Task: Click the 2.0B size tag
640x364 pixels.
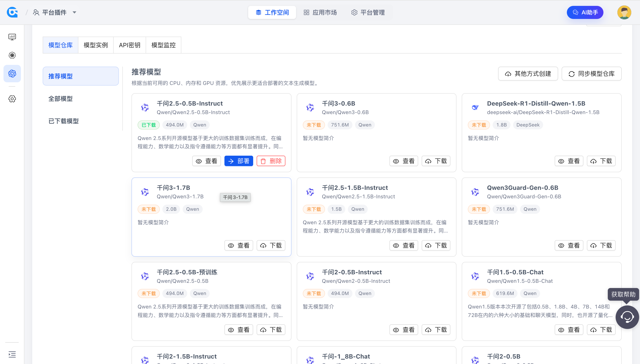Action: pos(171,209)
